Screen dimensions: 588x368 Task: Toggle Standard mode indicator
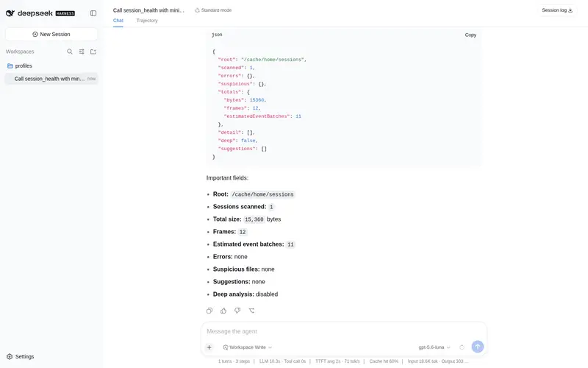tap(213, 10)
